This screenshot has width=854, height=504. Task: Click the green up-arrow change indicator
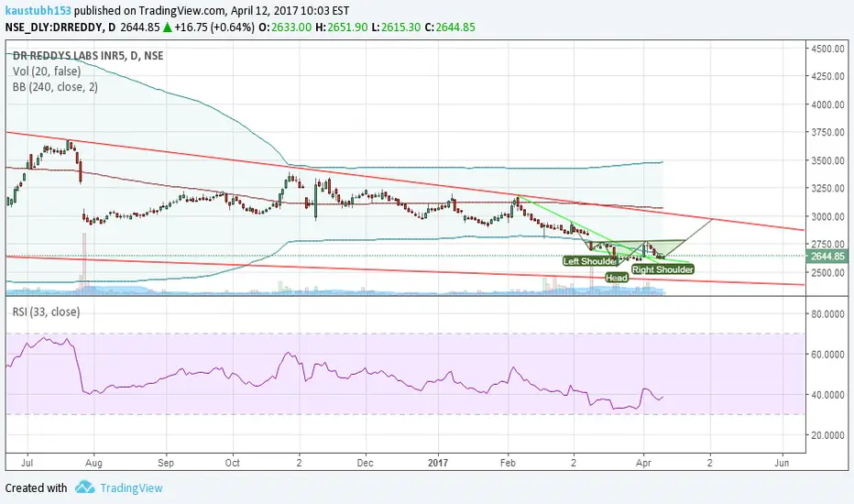(x=168, y=27)
